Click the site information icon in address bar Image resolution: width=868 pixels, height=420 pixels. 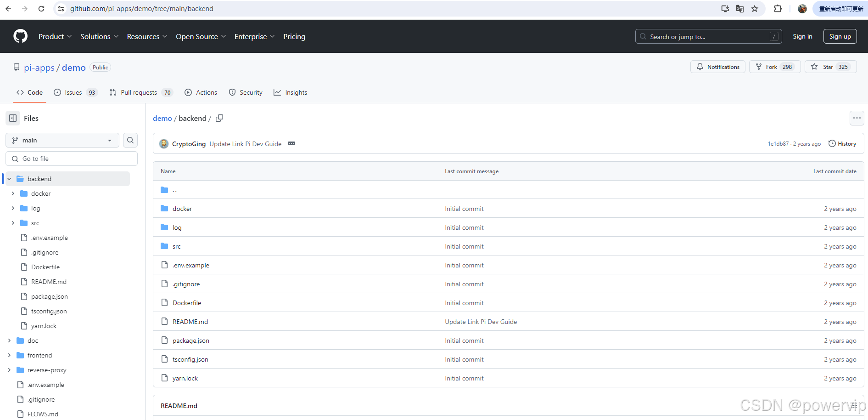click(x=61, y=9)
